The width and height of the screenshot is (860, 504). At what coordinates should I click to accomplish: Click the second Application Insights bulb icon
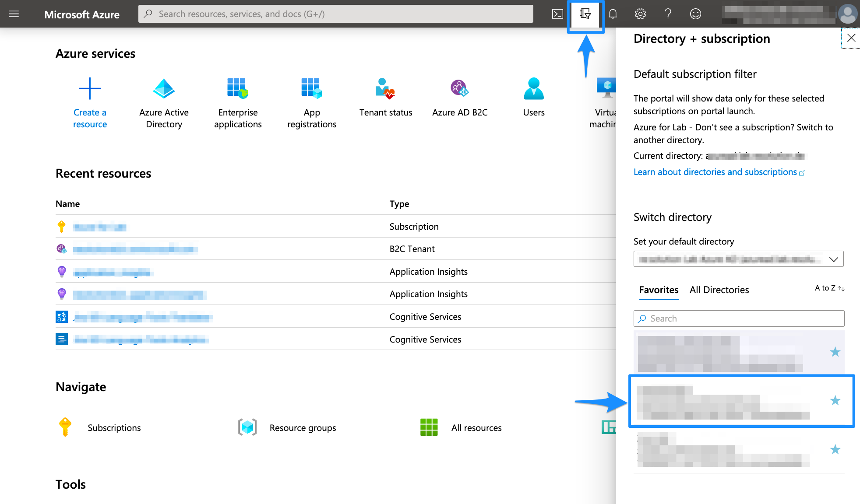coord(62,294)
